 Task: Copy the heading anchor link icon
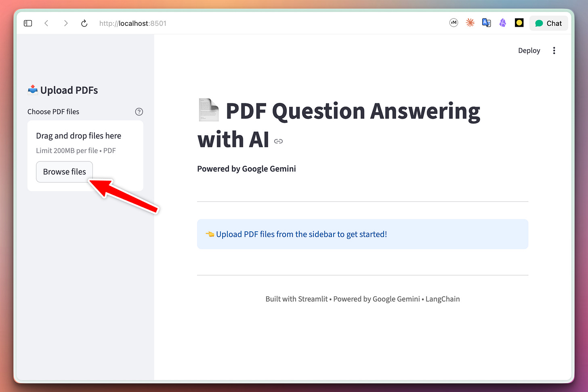[x=278, y=141]
